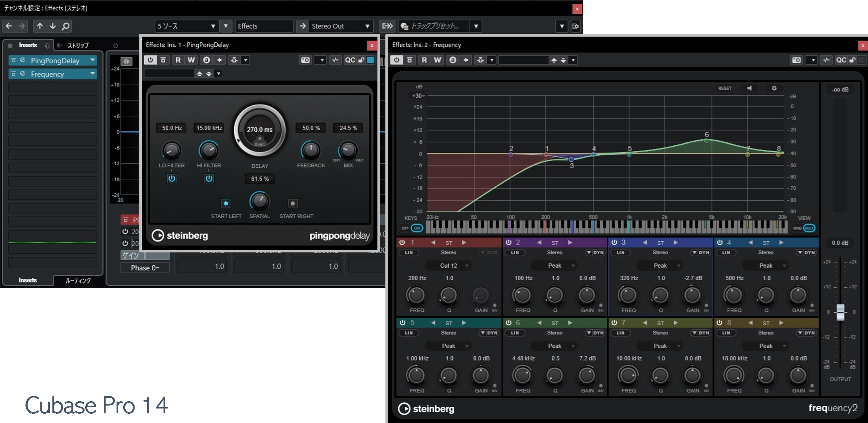
Task: Click the 270.0 ms delay time field
Action: click(x=259, y=130)
